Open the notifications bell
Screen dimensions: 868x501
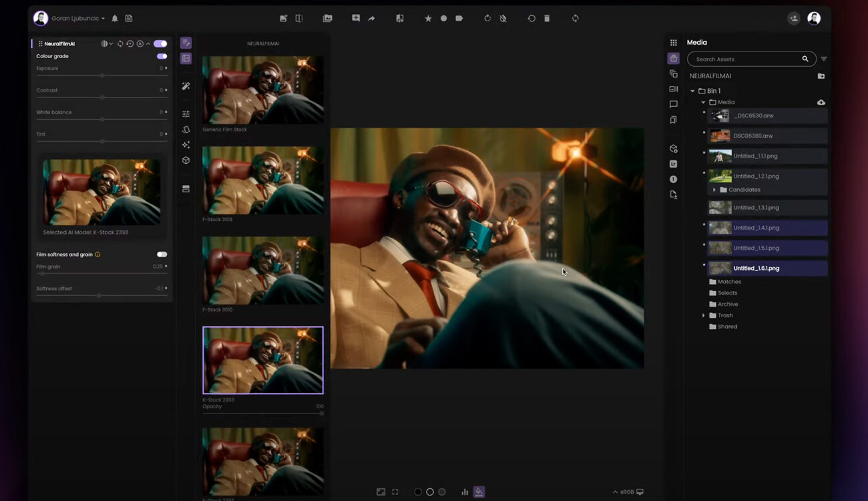click(x=115, y=19)
